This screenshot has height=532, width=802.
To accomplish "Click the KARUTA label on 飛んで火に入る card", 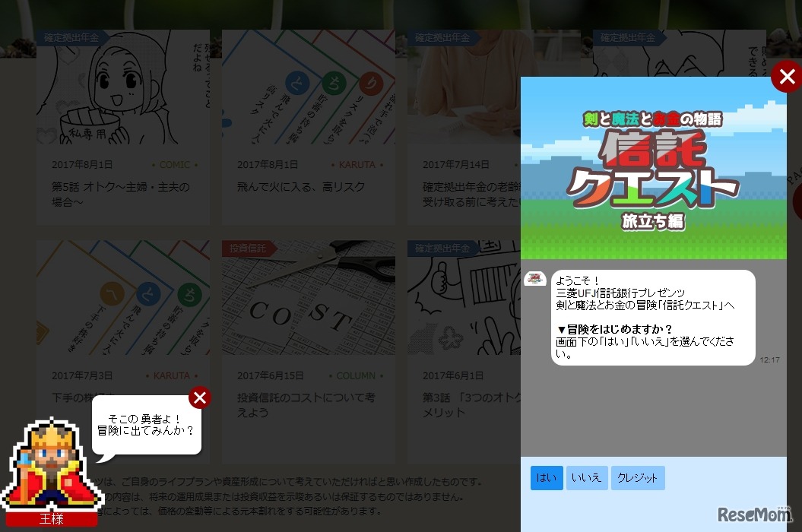I will (357, 164).
